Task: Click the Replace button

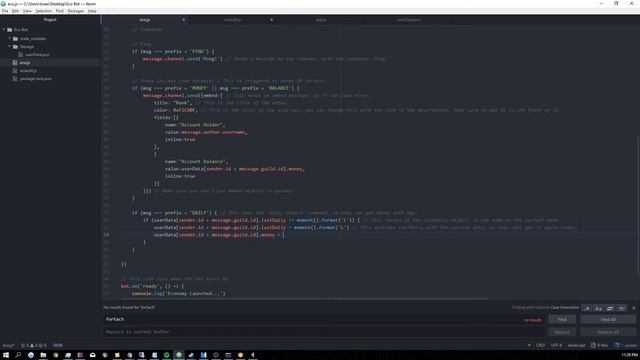Action: click(x=562, y=332)
